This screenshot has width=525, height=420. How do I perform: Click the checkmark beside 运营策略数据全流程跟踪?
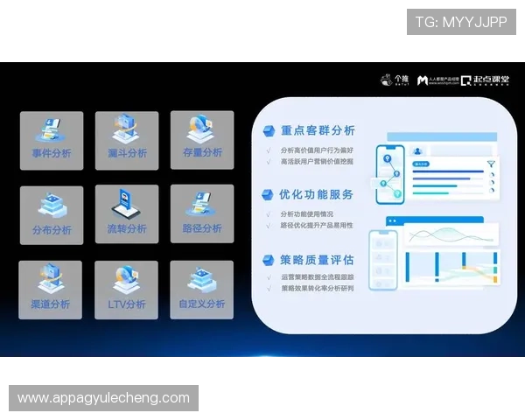(x=267, y=277)
